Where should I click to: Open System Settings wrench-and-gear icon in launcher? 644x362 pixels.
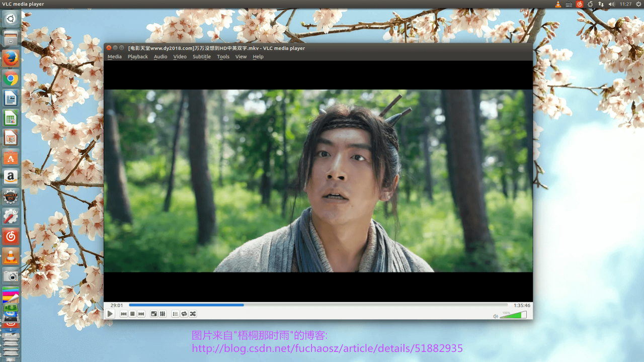tap(11, 216)
